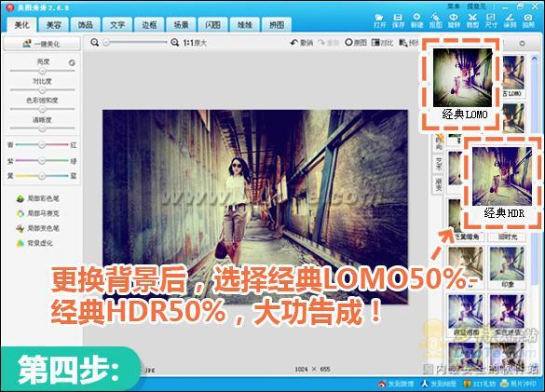Open DIY礼物 in the status bar
Screen dimensions: 545x392
(x=480, y=384)
